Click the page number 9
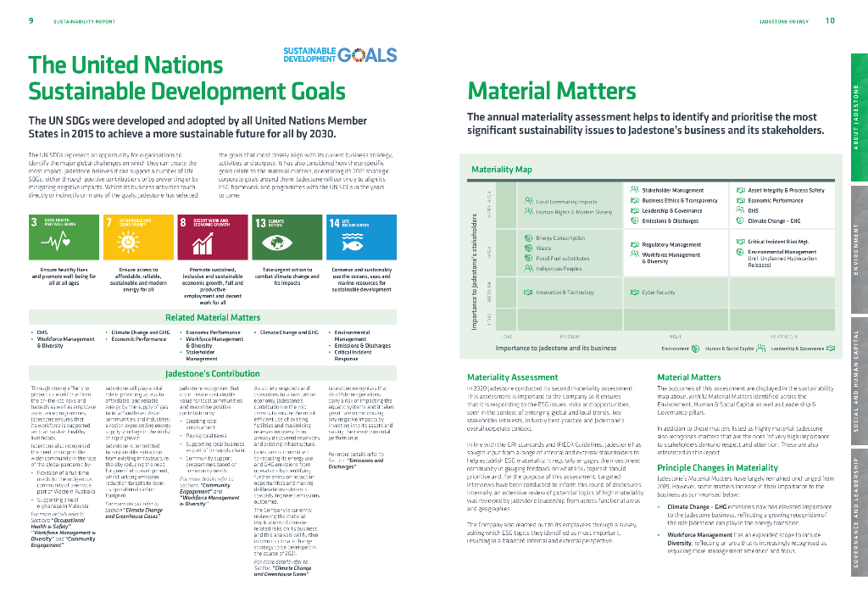The height and width of the screenshot is (614, 868). point(31,20)
